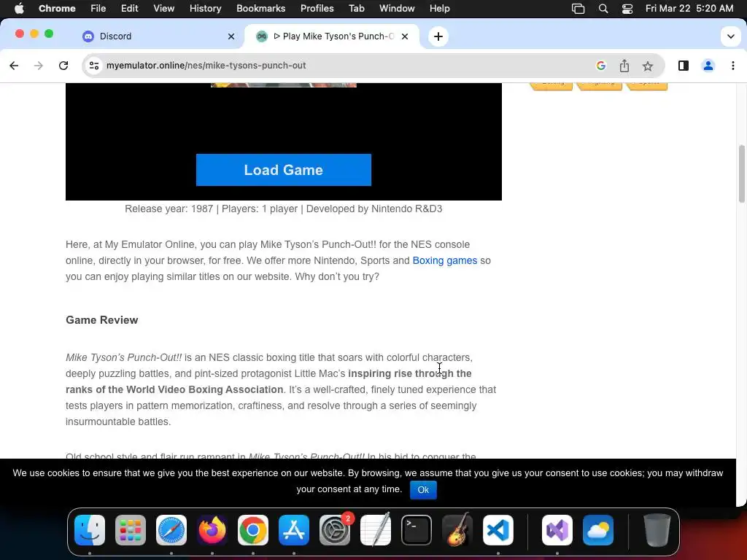This screenshot has width=747, height=560.
Task: Go back to the previous page
Action: tap(14, 66)
